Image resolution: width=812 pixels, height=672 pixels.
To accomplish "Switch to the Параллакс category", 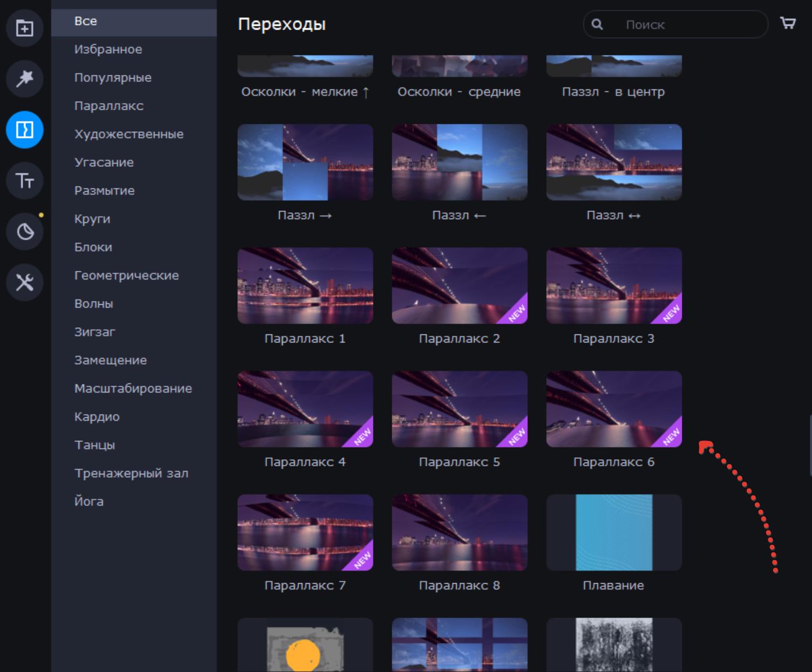I will click(x=109, y=106).
